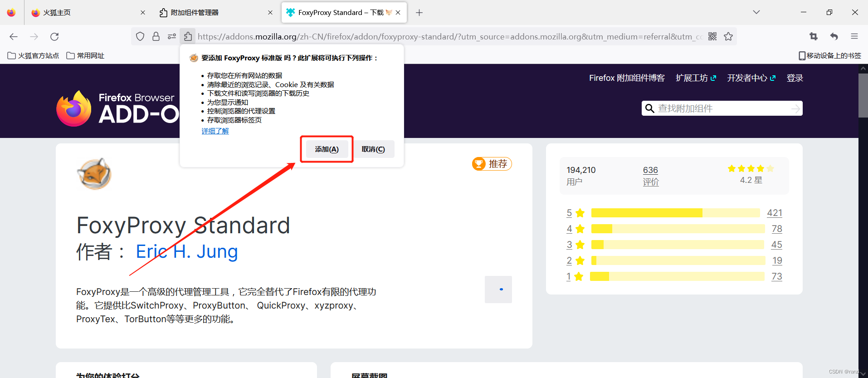Close the 附加组件管理器 tab

(270, 13)
